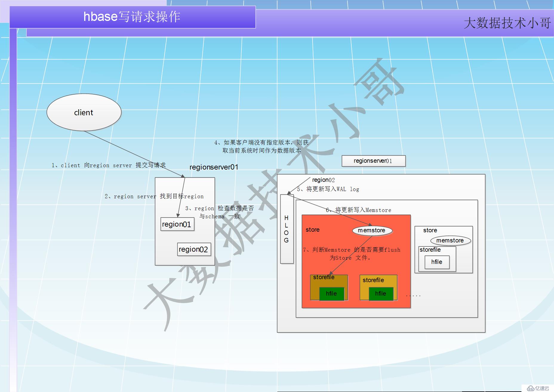This screenshot has width=554, height=392.
Task: Click the 'store' label in the white store box
Action: pyautogui.click(x=430, y=230)
